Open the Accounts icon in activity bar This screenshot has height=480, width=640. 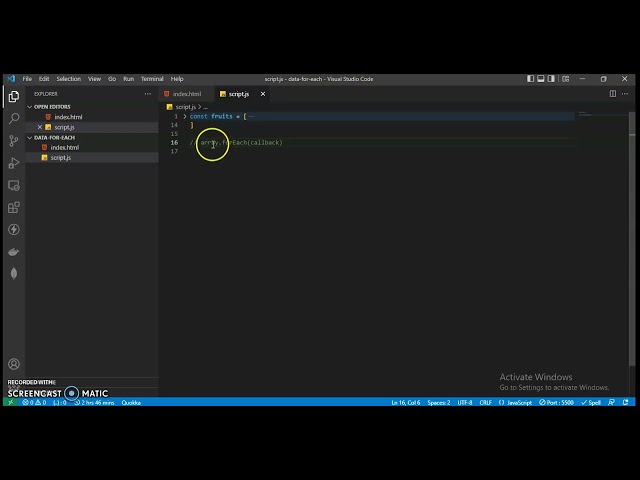pos(14,364)
